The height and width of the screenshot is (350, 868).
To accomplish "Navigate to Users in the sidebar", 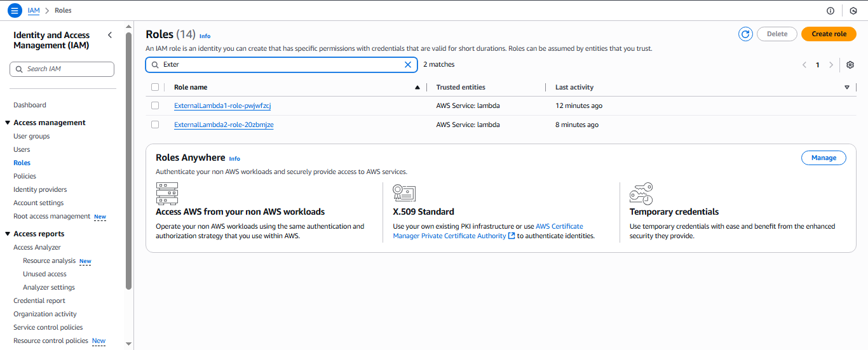I will pyautogui.click(x=22, y=149).
